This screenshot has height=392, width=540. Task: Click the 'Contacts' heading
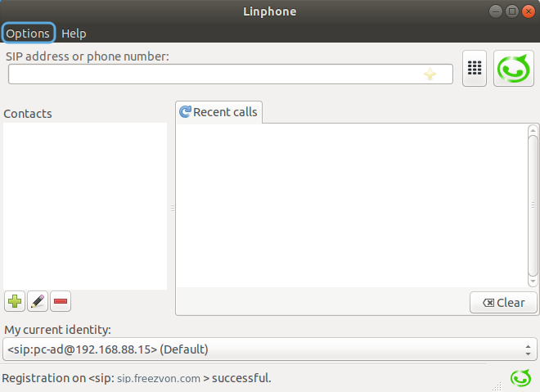28,114
